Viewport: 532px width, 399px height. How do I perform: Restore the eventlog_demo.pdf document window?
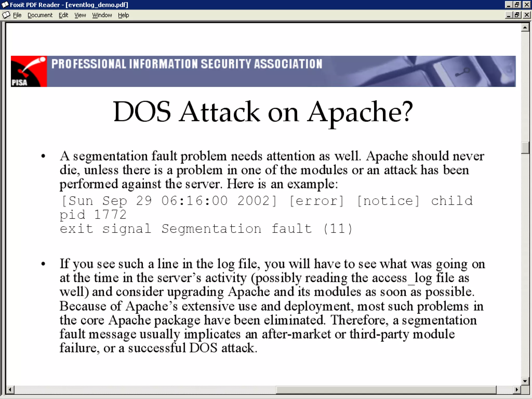click(x=517, y=15)
